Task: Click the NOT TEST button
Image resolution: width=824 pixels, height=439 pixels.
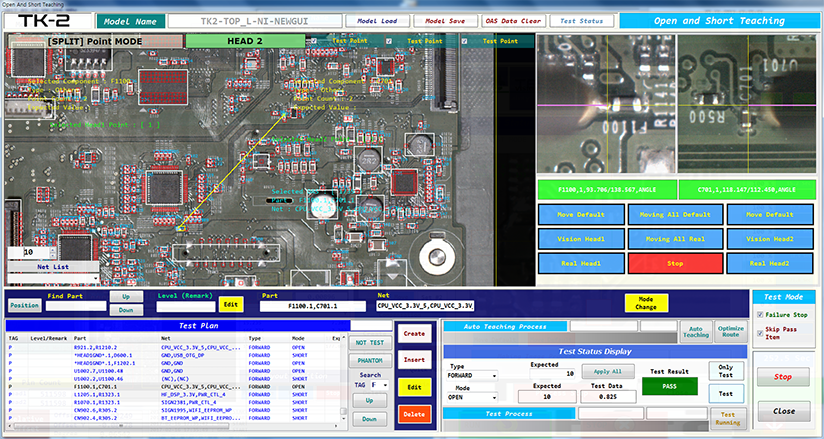Action: 369,342
